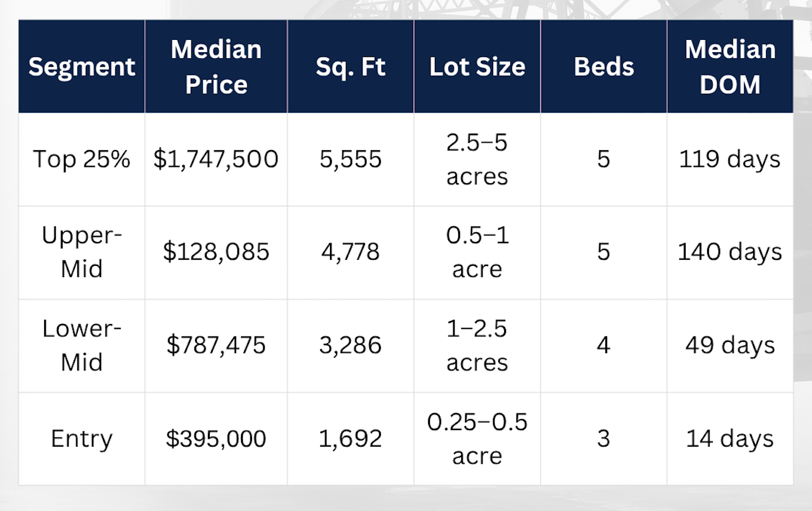The width and height of the screenshot is (812, 511).
Task: Click the Entry segment row label
Action: [x=82, y=439]
